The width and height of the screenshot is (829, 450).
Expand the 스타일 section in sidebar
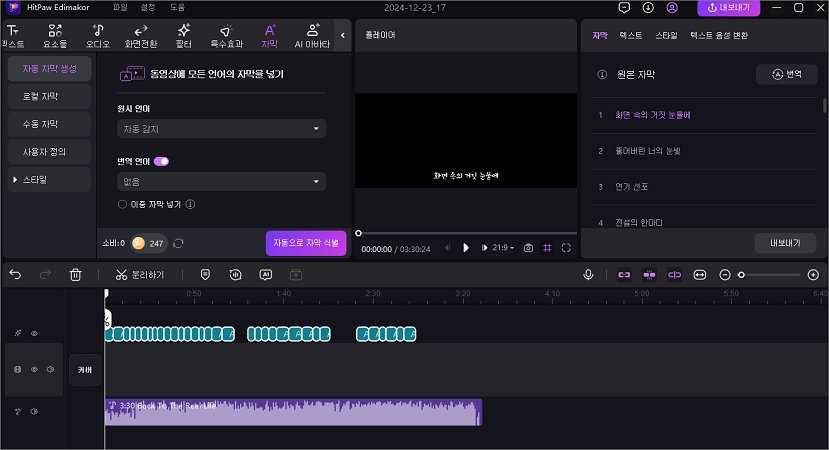[x=49, y=180]
